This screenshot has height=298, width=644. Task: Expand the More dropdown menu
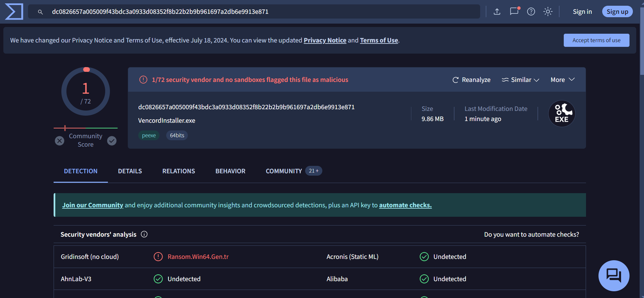tap(562, 80)
